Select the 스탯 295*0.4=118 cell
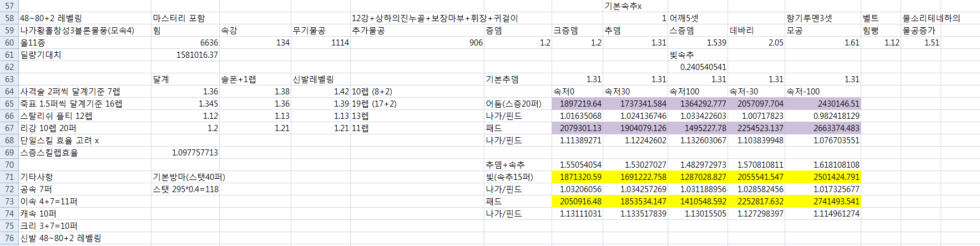Image resolution: width=980 pixels, height=246 pixels. point(185,189)
